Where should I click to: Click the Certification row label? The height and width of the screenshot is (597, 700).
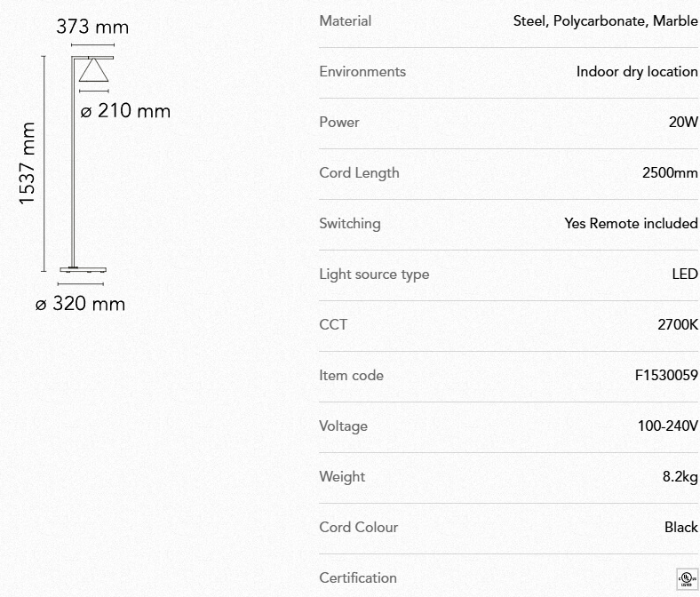pyautogui.click(x=358, y=577)
